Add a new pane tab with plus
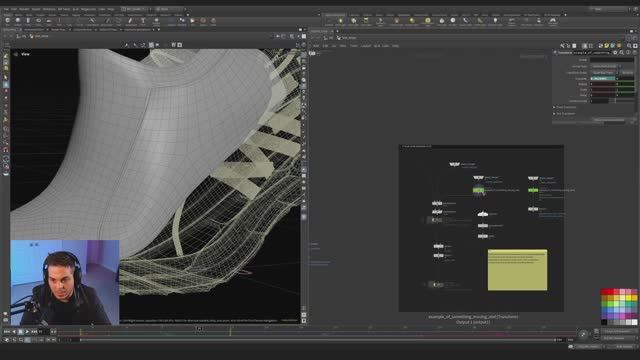This screenshot has height=360, width=640. (x=158, y=30)
